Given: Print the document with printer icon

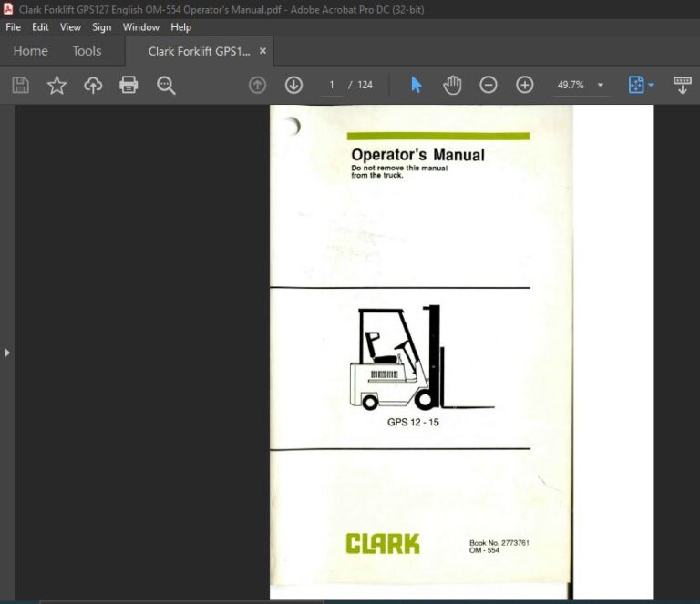Looking at the screenshot, I should [129, 85].
